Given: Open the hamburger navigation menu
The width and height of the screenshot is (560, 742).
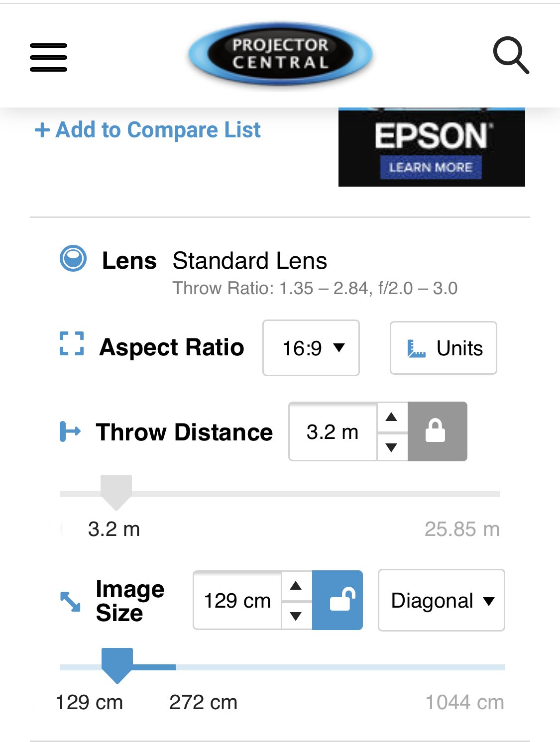Looking at the screenshot, I should click(x=48, y=57).
